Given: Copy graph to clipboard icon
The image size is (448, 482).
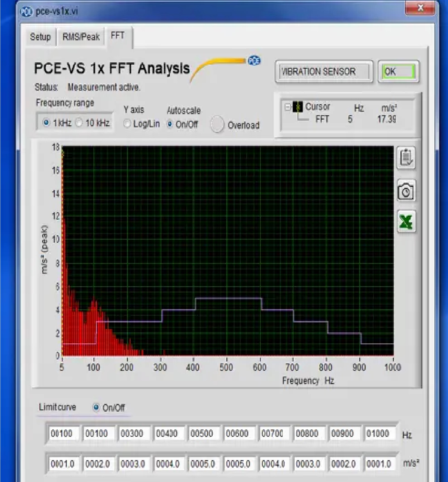Looking at the screenshot, I should (406, 158).
